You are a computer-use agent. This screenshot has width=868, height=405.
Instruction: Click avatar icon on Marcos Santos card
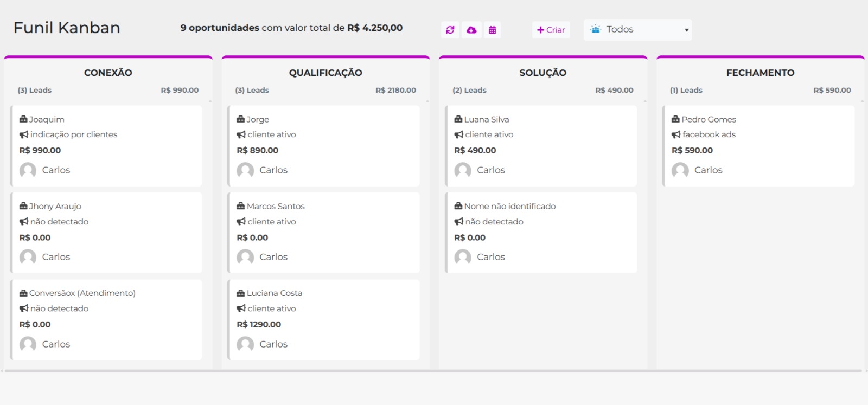(x=245, y=257)
